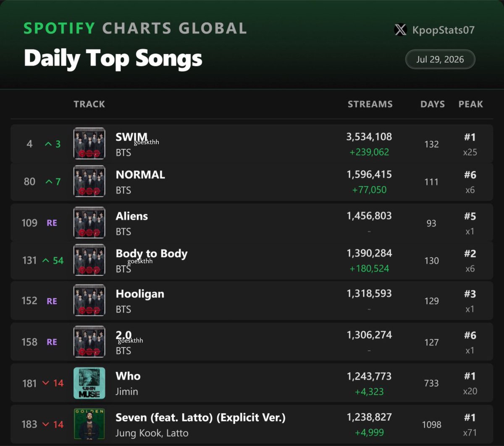Select the Body to Body track title

pos(152,254)
